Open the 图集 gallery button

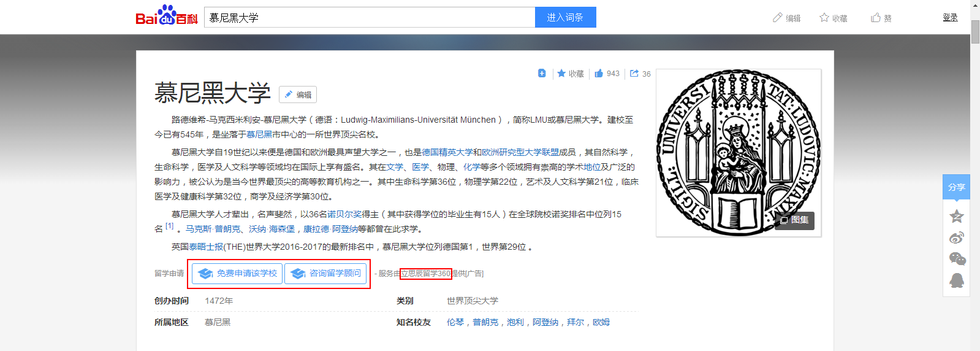coord(794,220)
